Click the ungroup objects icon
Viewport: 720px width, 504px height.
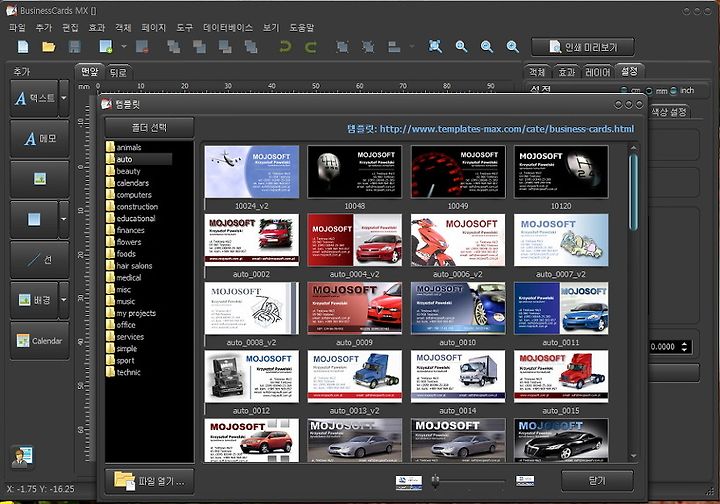(368, 47)
